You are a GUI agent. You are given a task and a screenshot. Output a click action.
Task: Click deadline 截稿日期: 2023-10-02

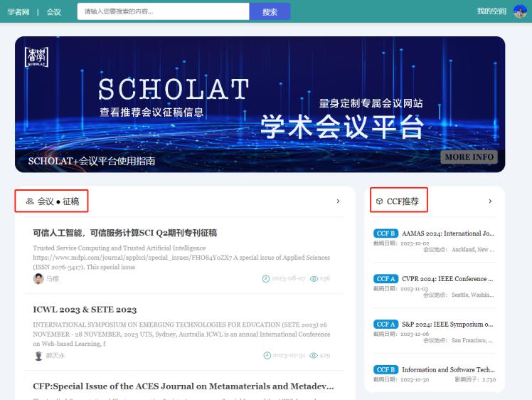pos(401,243)
